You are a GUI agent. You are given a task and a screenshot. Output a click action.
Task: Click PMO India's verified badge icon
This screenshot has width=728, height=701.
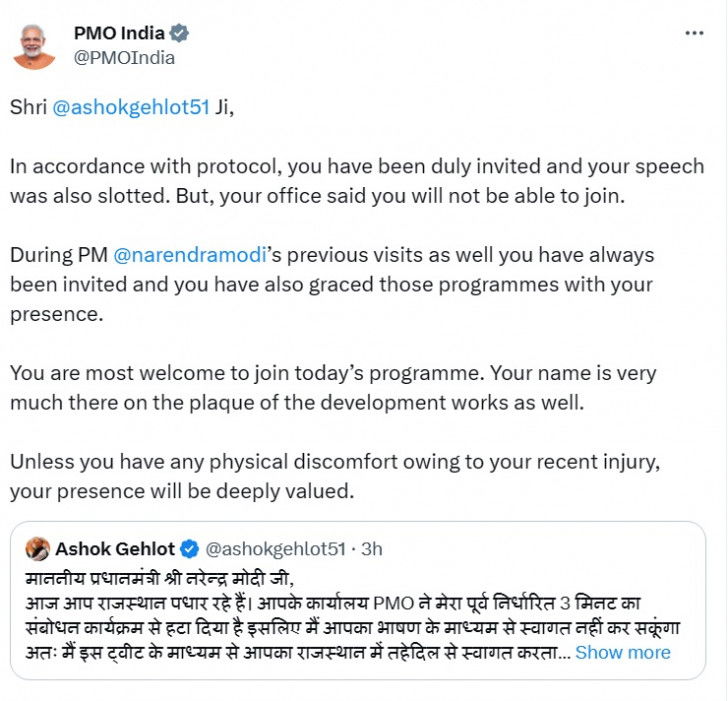180,33
